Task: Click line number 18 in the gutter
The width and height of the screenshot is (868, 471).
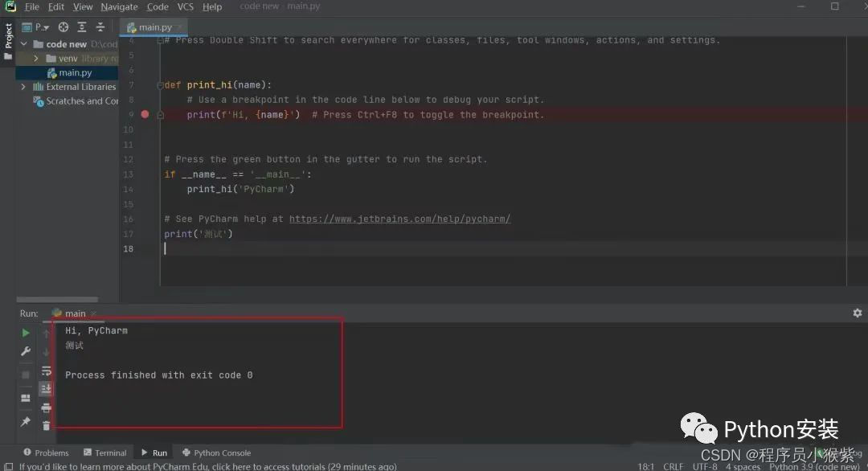Action: click(x=129, y=249)
